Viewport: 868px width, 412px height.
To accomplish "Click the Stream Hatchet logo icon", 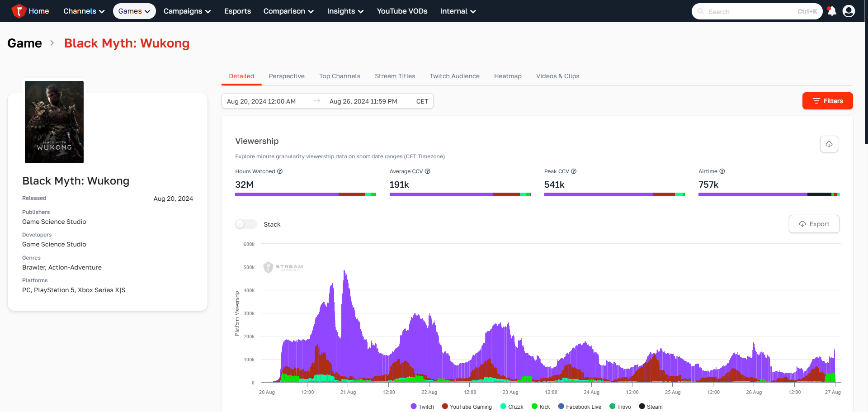I will 19,11.
